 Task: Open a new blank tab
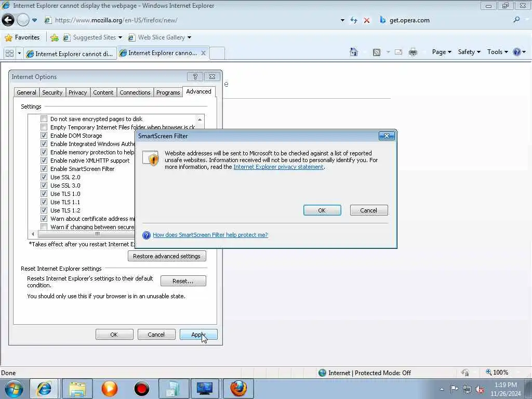217,54
